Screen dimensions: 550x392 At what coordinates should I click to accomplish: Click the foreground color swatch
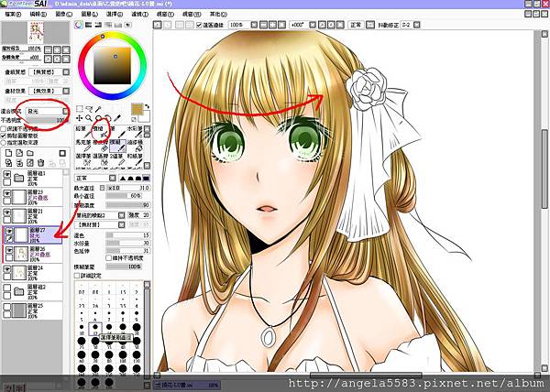coord(137,109)
